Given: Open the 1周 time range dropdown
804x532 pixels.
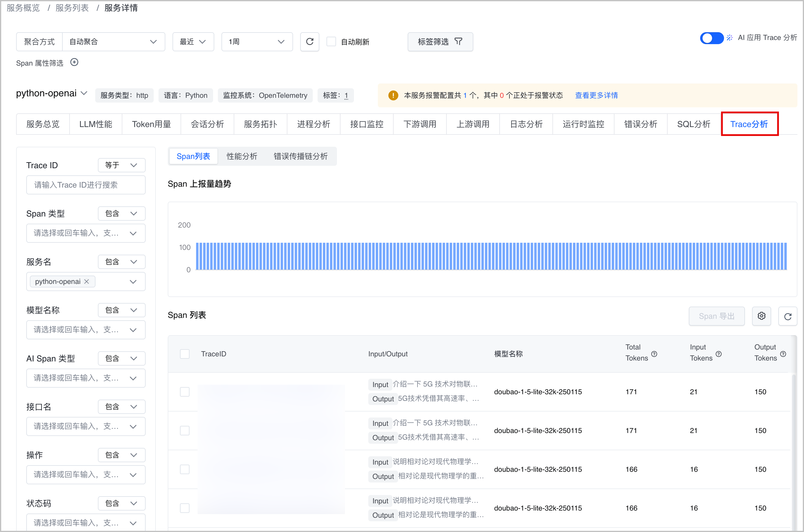Looking at the screenshot, I should click(257, 42).
